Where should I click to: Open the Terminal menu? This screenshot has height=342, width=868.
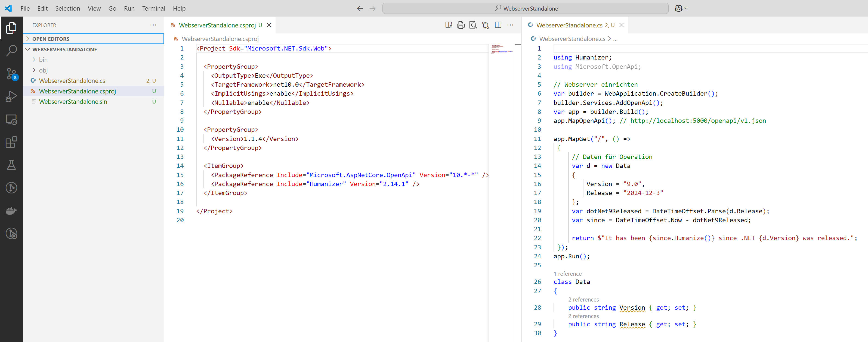[x=154, y=8]
